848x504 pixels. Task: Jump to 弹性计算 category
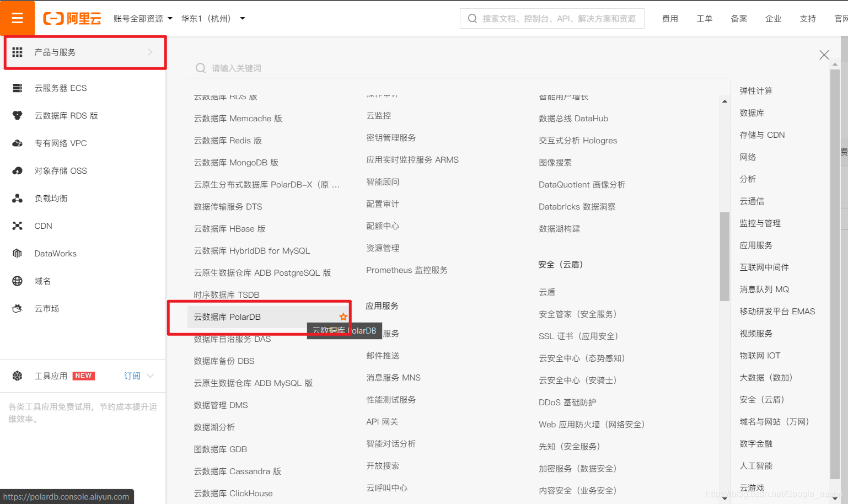click(x=756, y=91)
